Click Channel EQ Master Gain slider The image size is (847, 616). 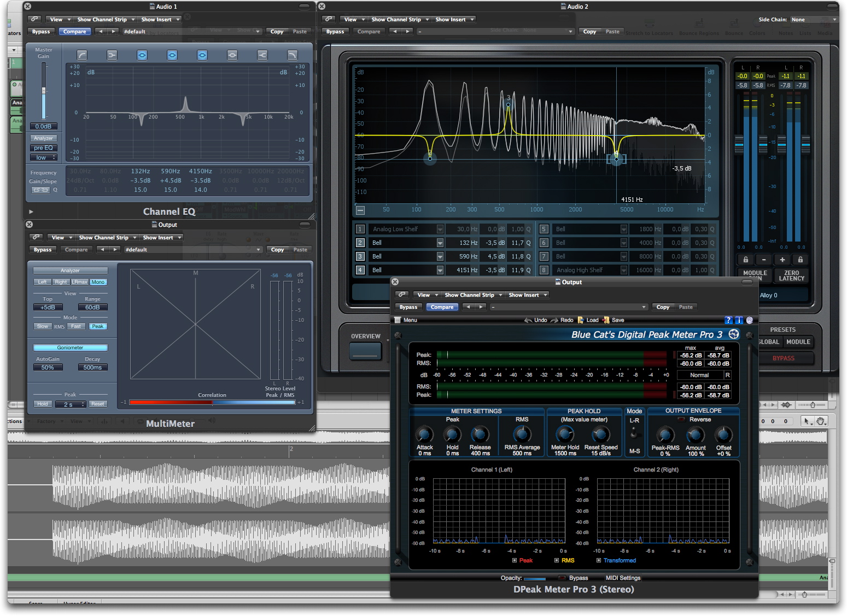[x=44, y=91]
